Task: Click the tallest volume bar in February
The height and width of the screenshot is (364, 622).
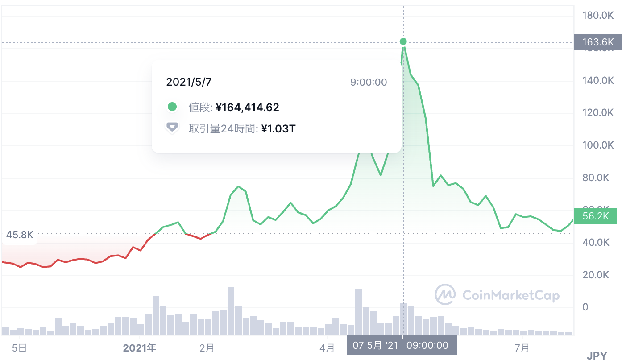Action: 231,310
